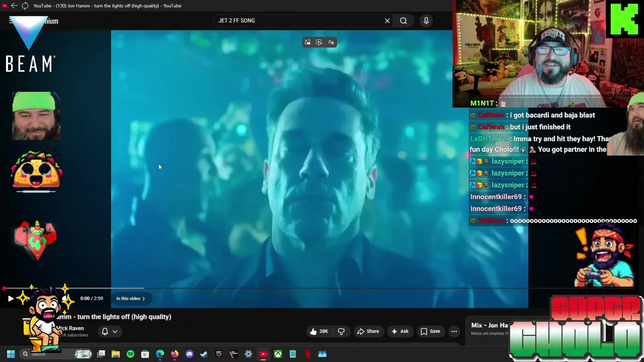Clear the search box with the X
The height and width of the screenshot is (362, 644).
coord(387,21)
